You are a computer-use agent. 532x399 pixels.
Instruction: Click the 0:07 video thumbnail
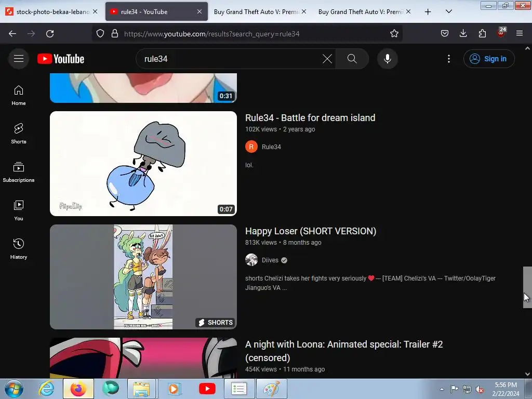(143, 164)
